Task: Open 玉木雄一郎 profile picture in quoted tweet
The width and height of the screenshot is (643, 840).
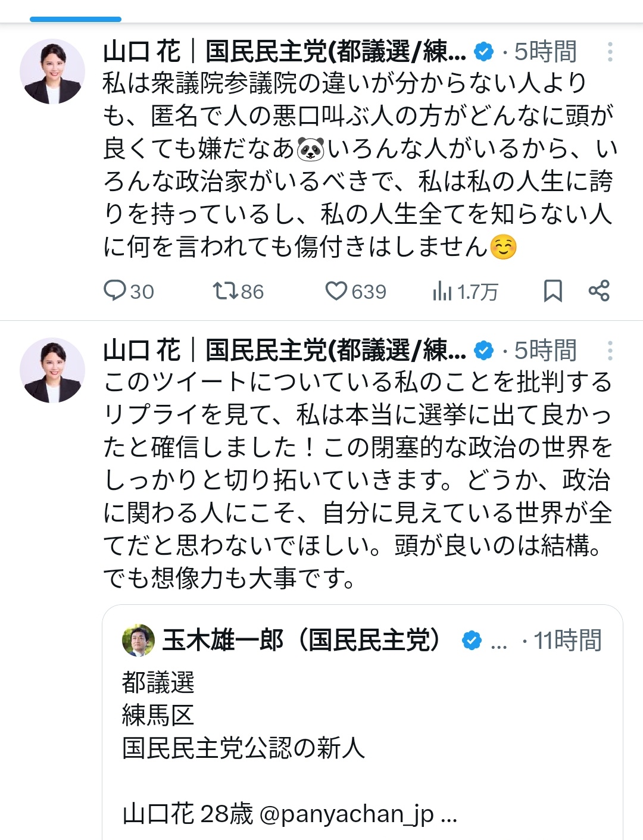Action: pyautogui.click(x=138, y=641)
